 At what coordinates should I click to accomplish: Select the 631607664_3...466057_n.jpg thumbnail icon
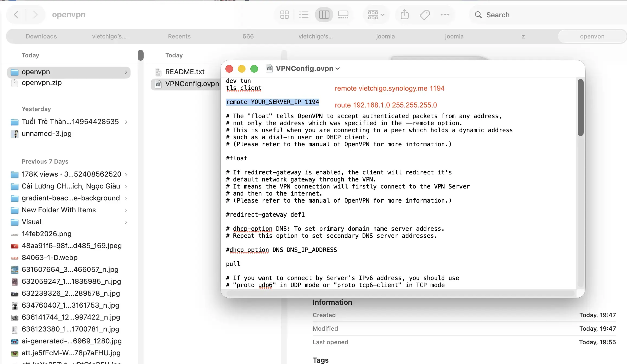[x=15, y=270]
